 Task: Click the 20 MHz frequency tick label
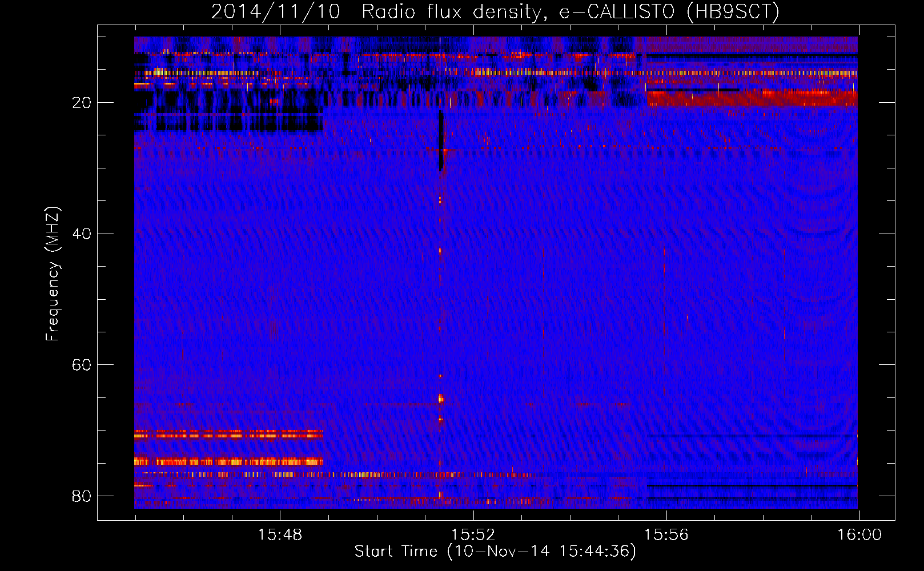coord(82,103)
